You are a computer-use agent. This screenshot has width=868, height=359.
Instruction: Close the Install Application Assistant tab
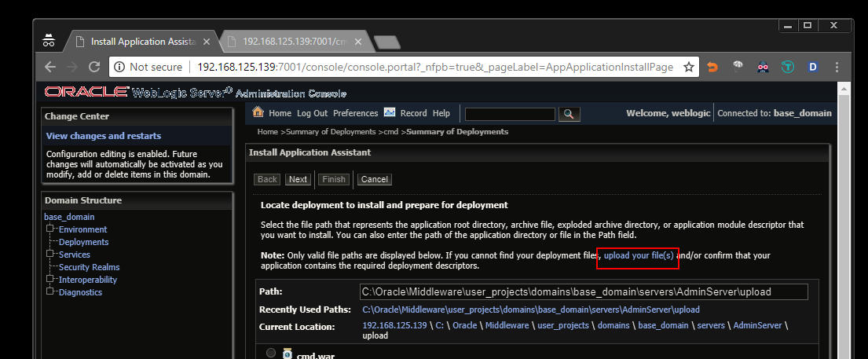click(x=207, y=42)
